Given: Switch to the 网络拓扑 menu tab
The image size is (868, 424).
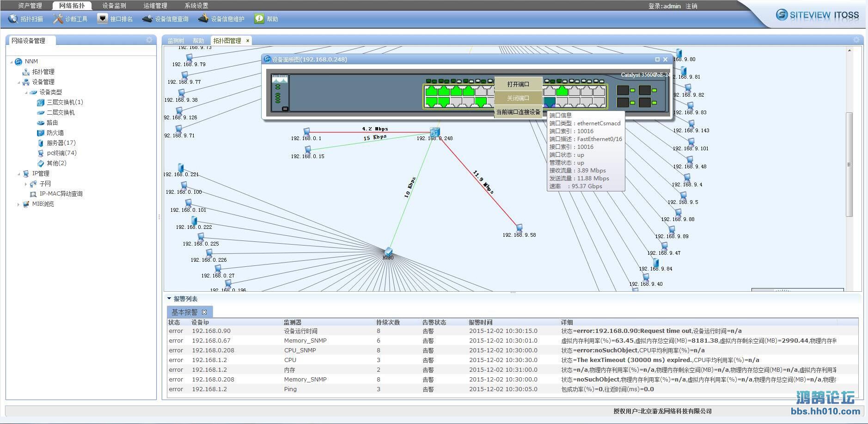Looking at the screenshot, I should tap(72, 6).
